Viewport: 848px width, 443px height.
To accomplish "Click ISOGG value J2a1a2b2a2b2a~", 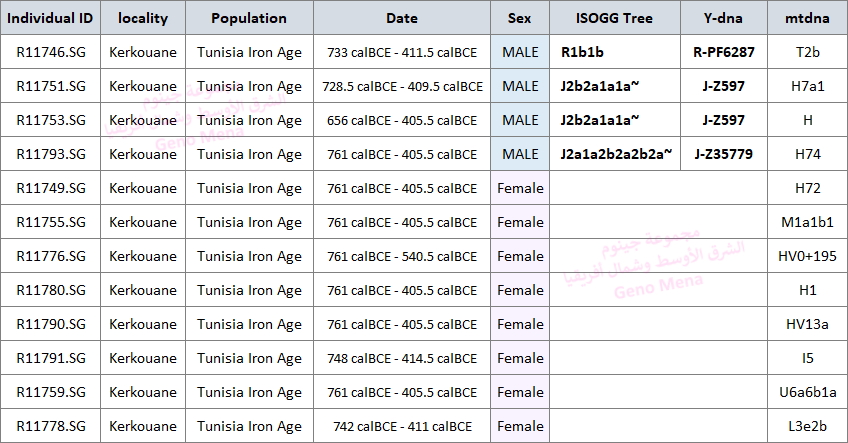I will (616, 154).
